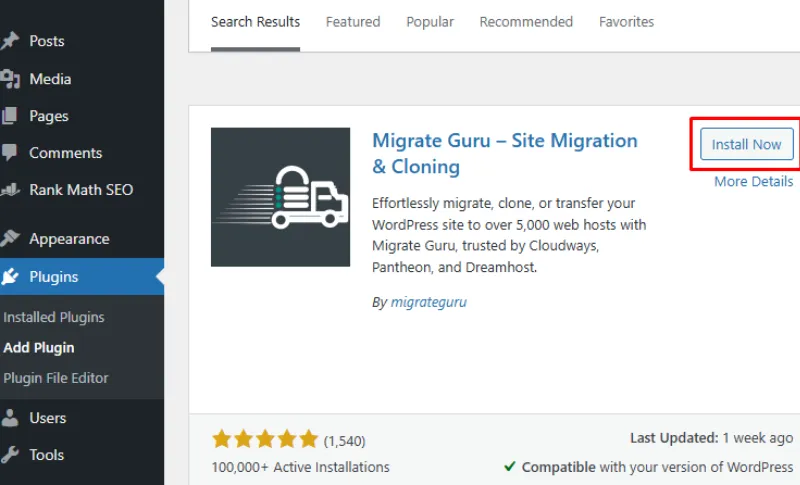800x485 pixels.
Task: Click the five-star rating
Action: pos(265,439)
